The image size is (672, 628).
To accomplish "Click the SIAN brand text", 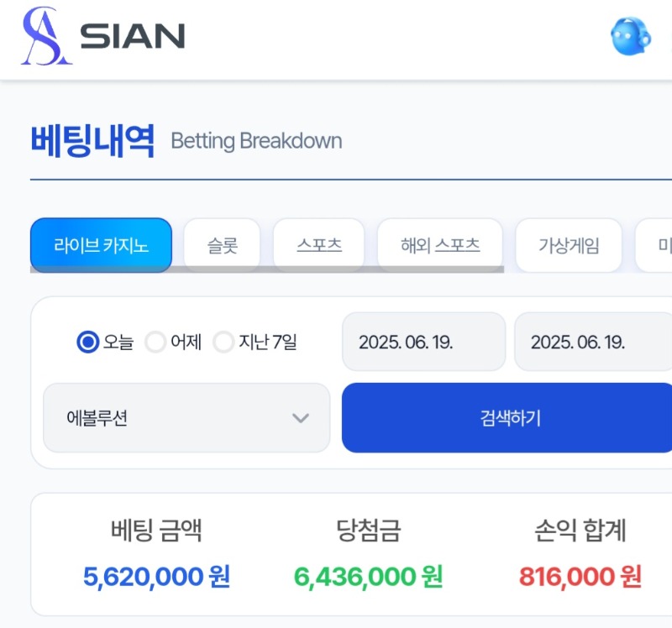I will (133, 36).
